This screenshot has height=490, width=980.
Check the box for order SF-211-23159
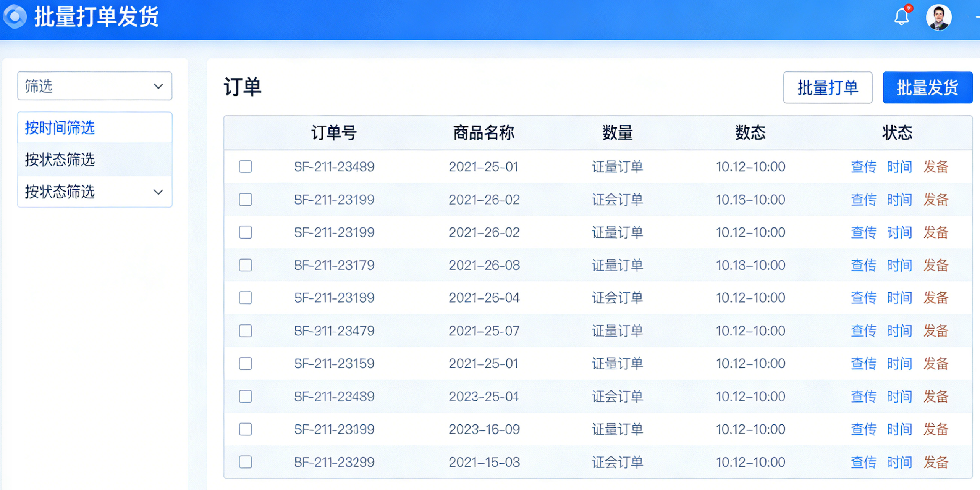[245, 364]
